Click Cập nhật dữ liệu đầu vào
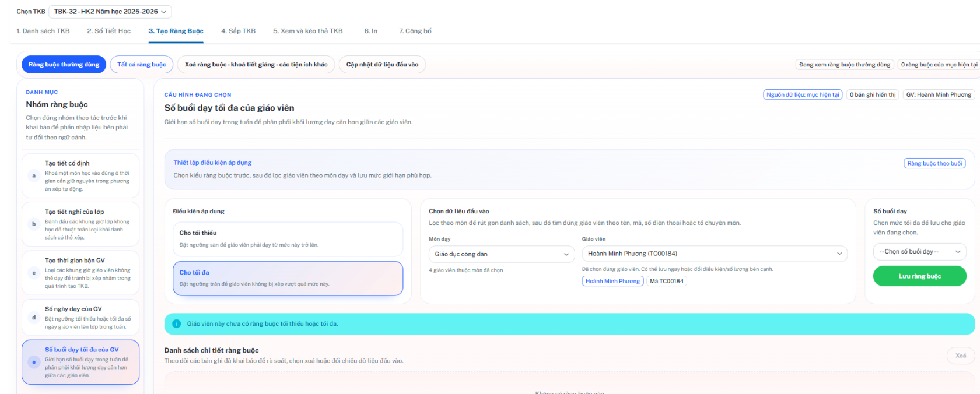The width and height of the screenshot is (980, 394). [x=382, y=65]
